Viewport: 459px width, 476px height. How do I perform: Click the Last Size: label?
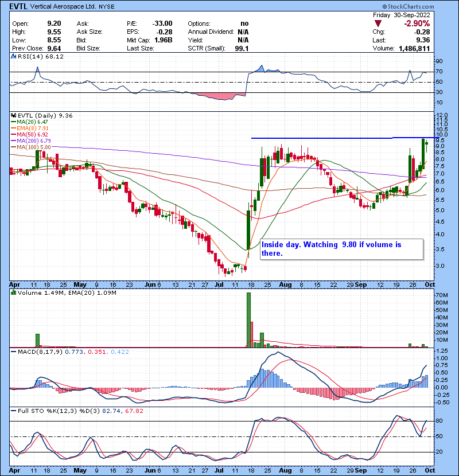tap(141, 49)
